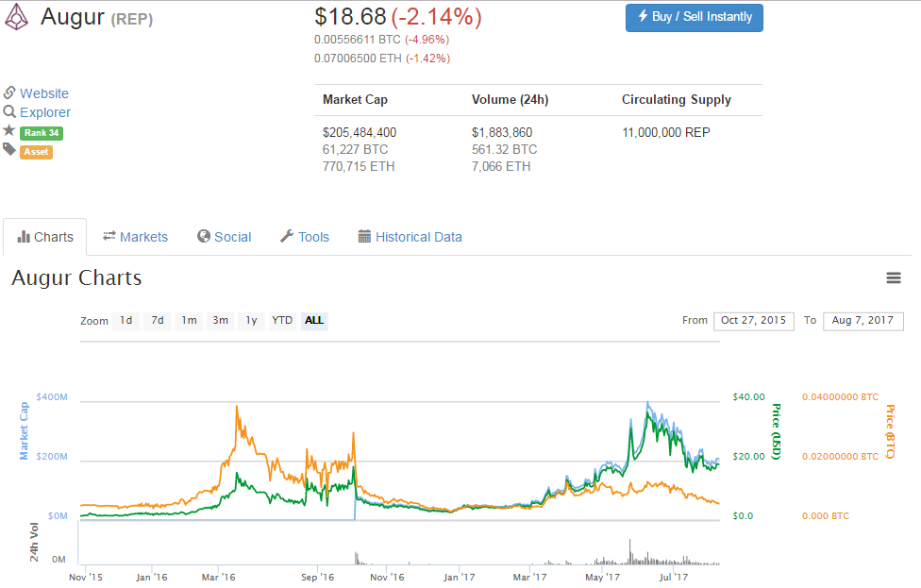
Task: Select the Charts tab
Action: point(45,237)
